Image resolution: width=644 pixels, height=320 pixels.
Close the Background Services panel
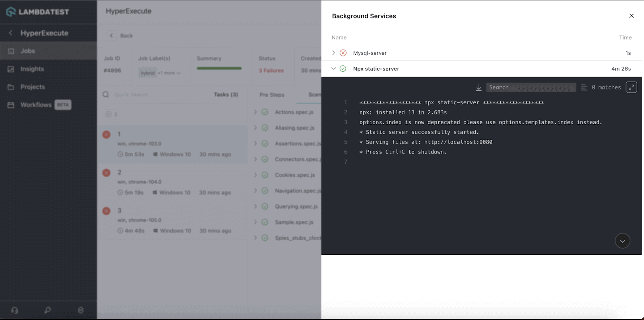(x=631, y=16)
